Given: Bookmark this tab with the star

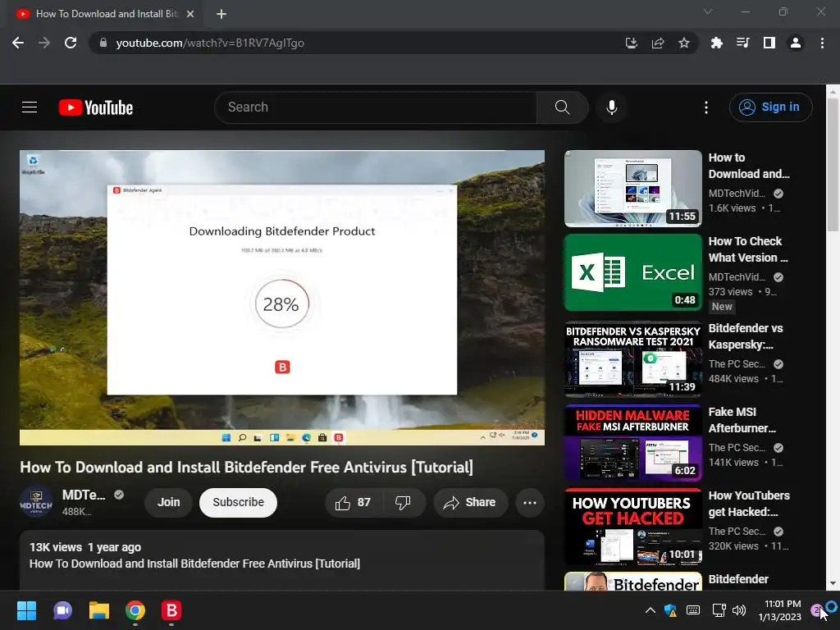Looking at the screenshot, I should pyautogui.click(x=683, y=43).
